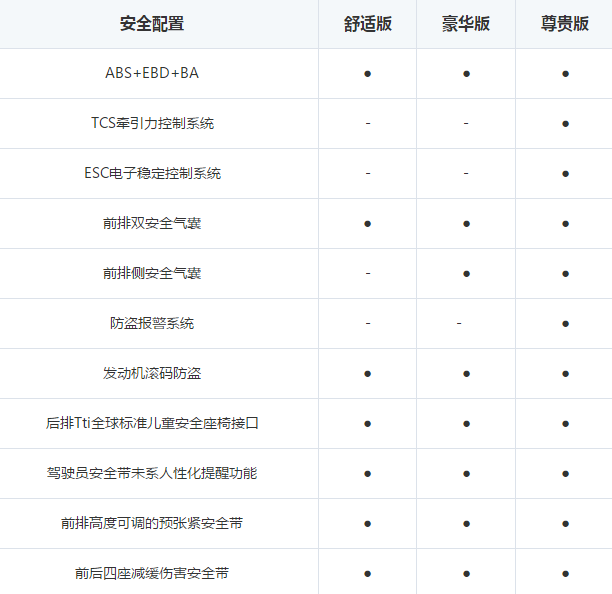Select the 尊贵版 column header
612x594 pixels.
click(x=565, y=24)
